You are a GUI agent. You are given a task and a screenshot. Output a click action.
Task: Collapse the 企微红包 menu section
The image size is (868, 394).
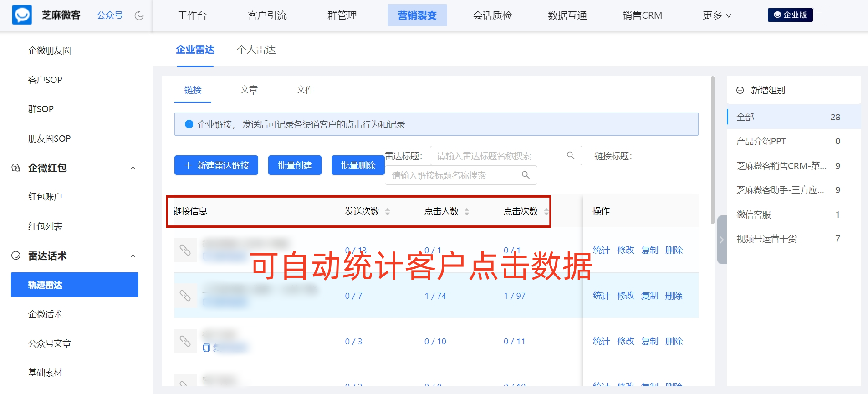[133, 168]
